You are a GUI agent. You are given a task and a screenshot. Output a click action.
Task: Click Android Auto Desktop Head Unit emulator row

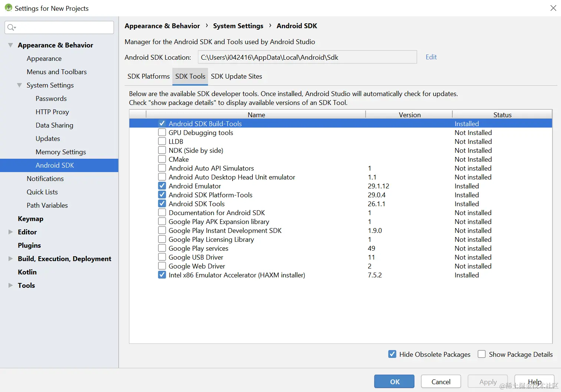(341, 177)
